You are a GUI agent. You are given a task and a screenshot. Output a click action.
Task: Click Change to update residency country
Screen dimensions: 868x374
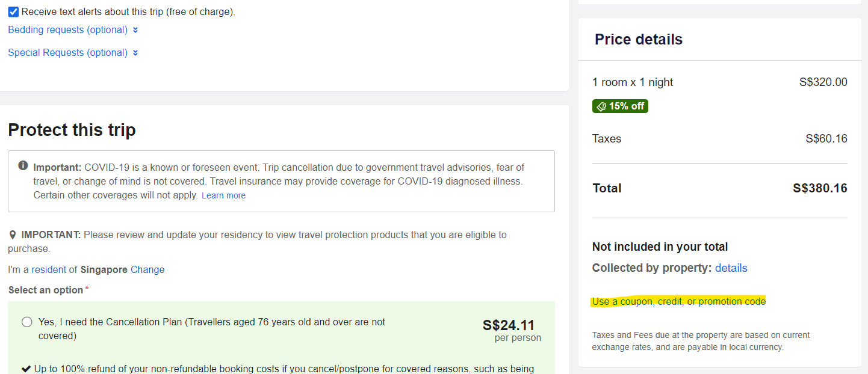[x=147, y=269]
